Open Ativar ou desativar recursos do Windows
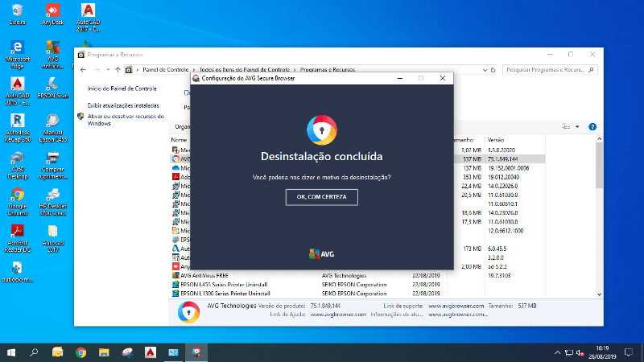The height and width of the screenshot is (362, 644). pyautogui.click(x=126, y=120)
